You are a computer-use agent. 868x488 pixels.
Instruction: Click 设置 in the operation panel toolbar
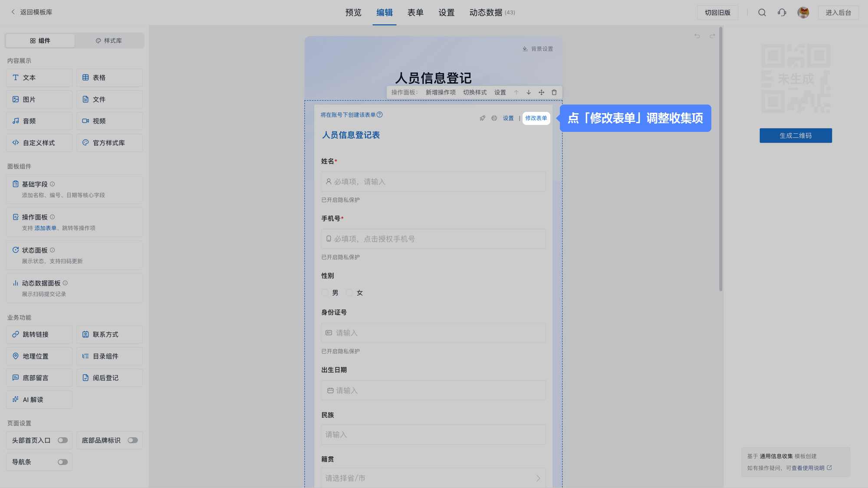click(500, 92)
